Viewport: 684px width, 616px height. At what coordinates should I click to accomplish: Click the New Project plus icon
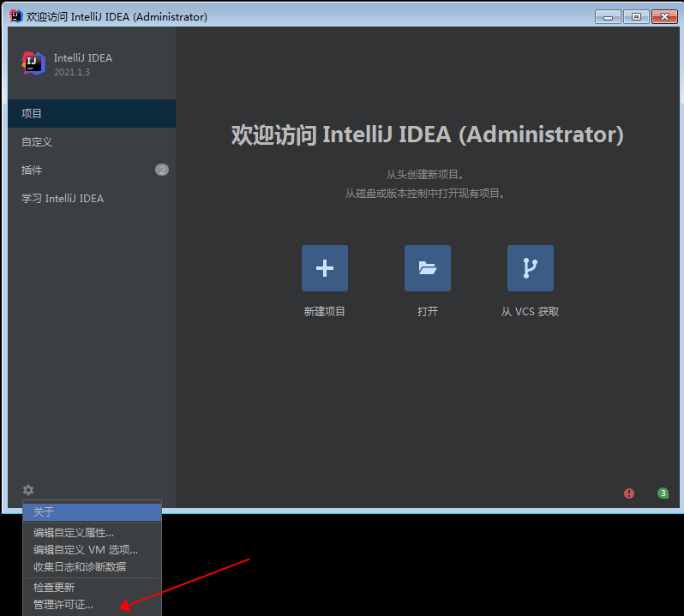coord(324,268)
